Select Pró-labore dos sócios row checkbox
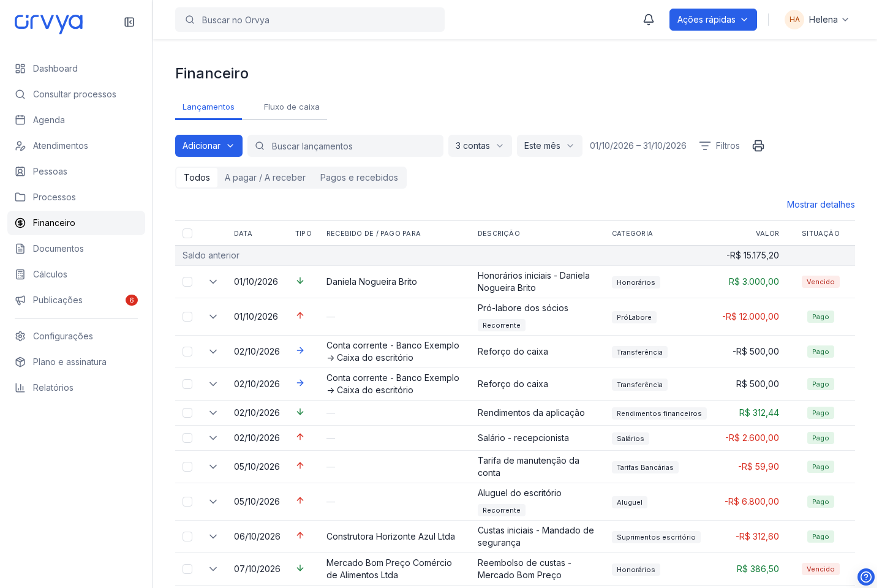 point(187,317)
